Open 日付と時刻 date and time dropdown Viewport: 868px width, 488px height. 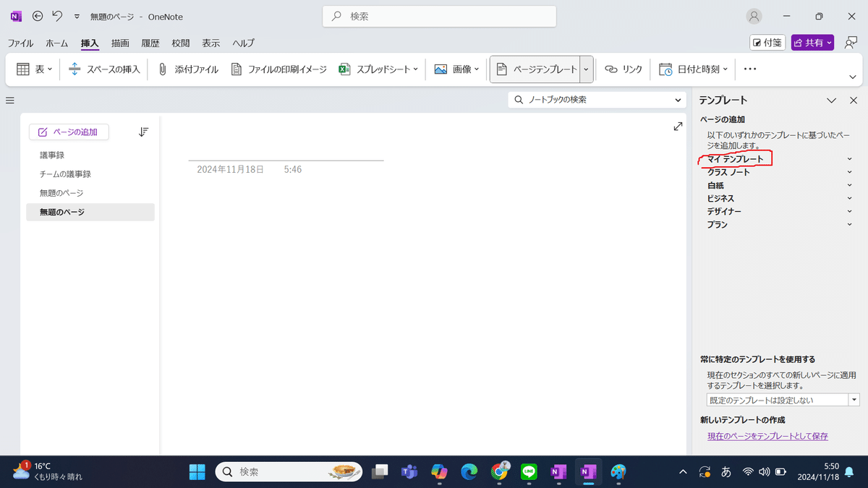694,69
